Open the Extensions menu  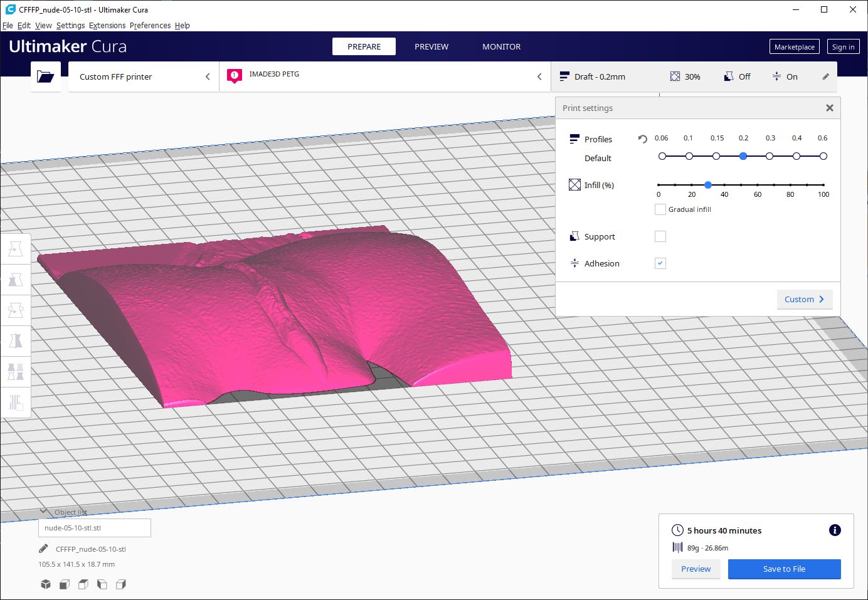point(107,26)
